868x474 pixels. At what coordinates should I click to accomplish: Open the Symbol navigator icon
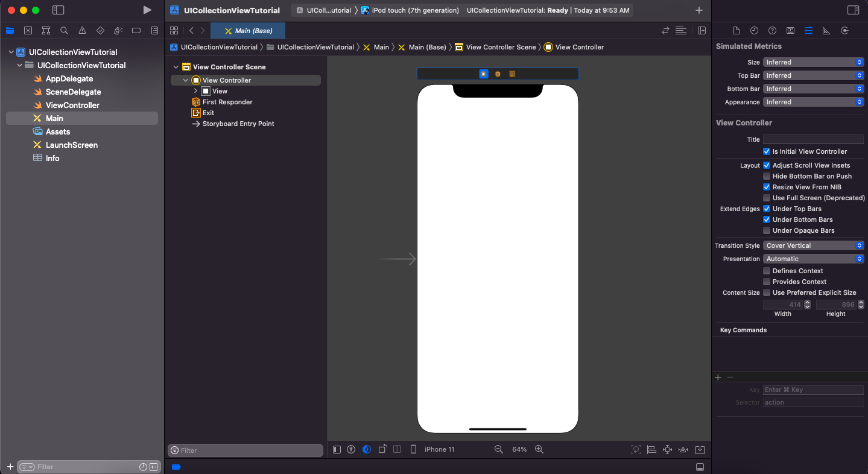pos(46,31)
